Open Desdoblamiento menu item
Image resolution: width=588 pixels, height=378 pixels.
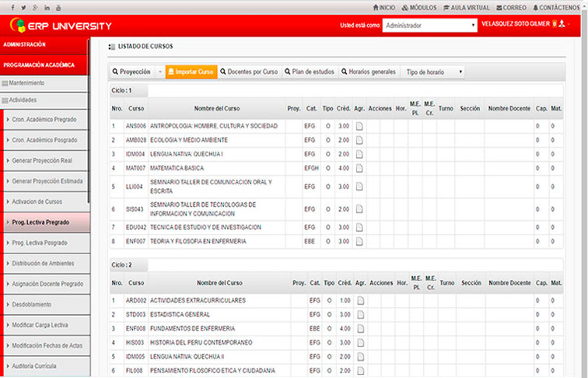pyautogui.click(x=47, y=305)
